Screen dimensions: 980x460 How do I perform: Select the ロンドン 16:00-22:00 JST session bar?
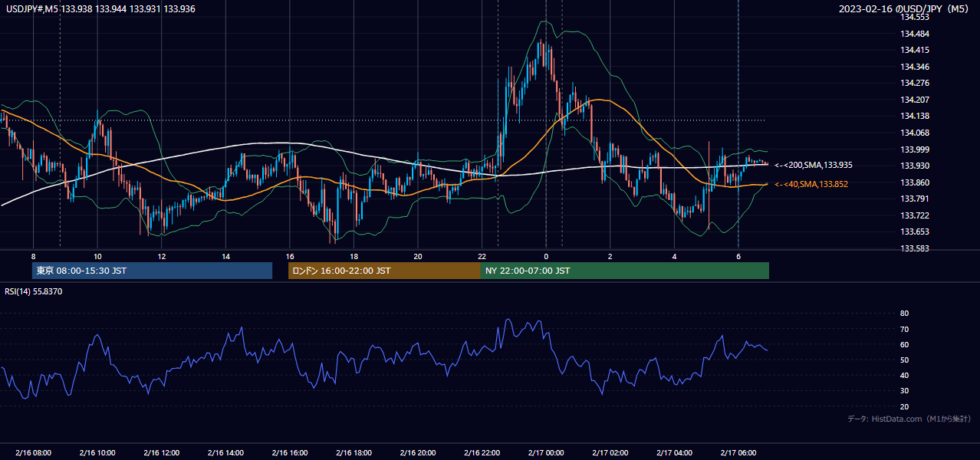pyautogui.click(x=384, y=271)
